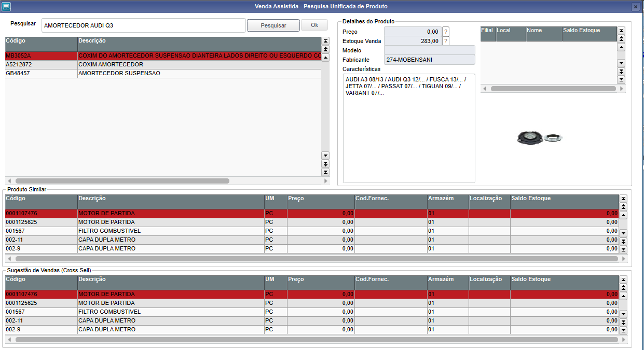Click the help '?' button beside Preço
The width and height of the screenshot is (644, 350).
click(446, 32)
